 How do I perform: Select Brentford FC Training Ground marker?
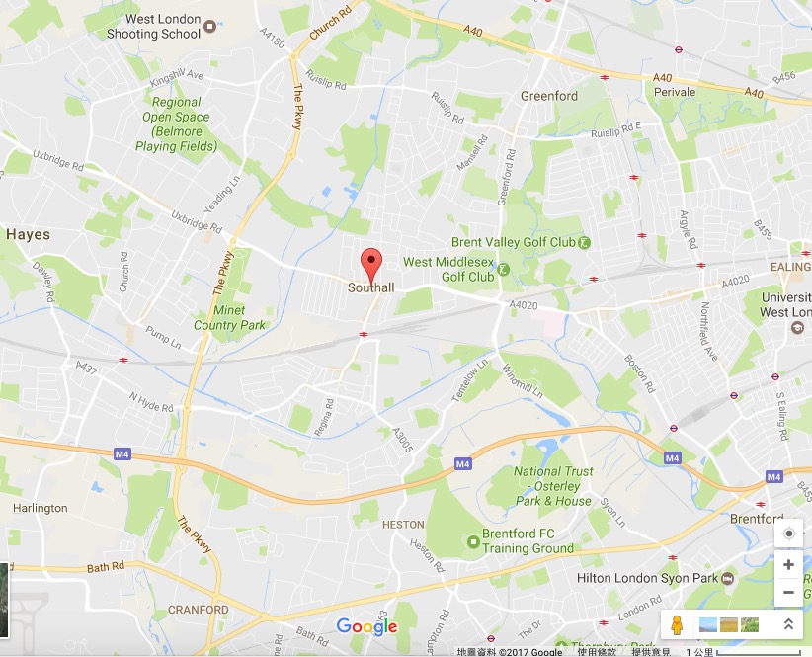click(473, 541)
